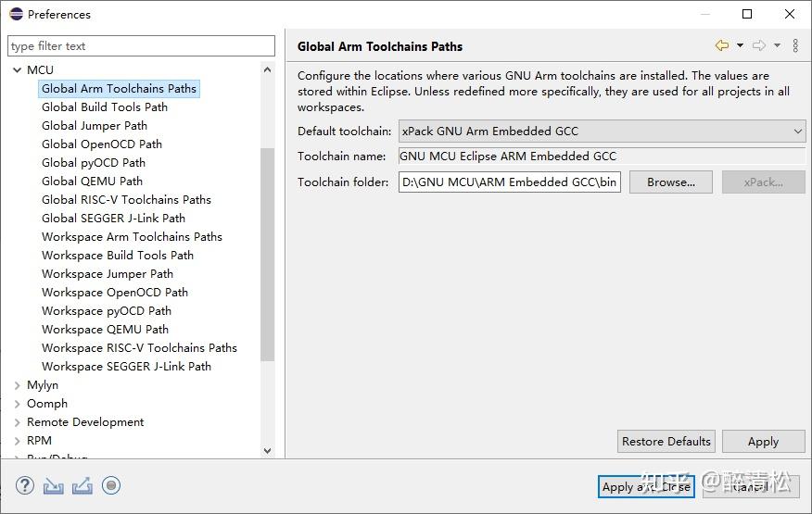This screenshot has width=812, height=514.
Task: Select Global OpenOCD Path
Action: point(102,144)
